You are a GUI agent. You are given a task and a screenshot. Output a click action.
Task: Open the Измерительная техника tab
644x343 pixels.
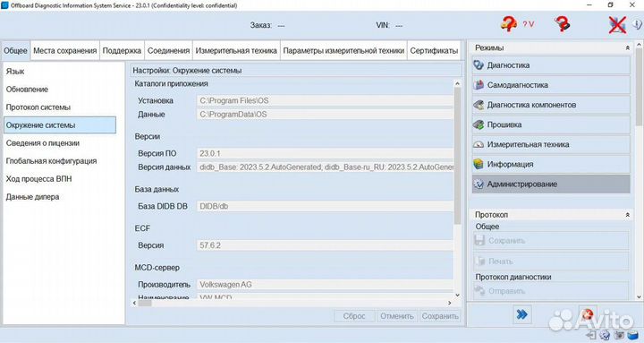236,50
